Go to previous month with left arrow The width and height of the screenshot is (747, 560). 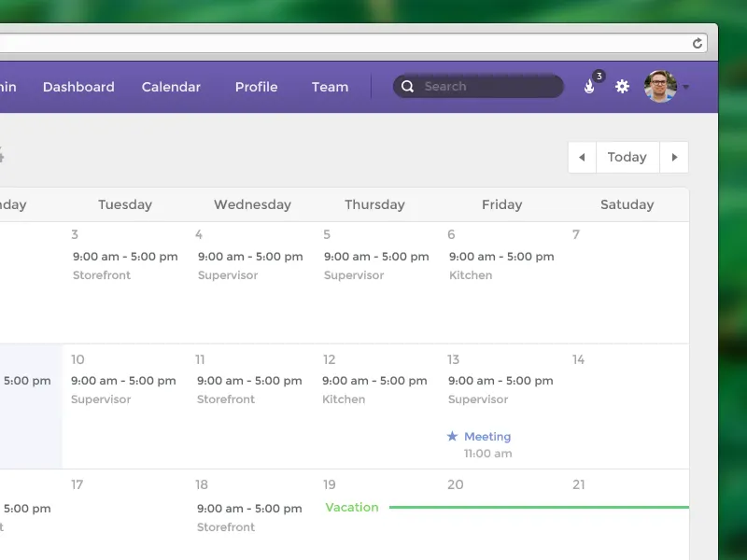click(582, 157)
